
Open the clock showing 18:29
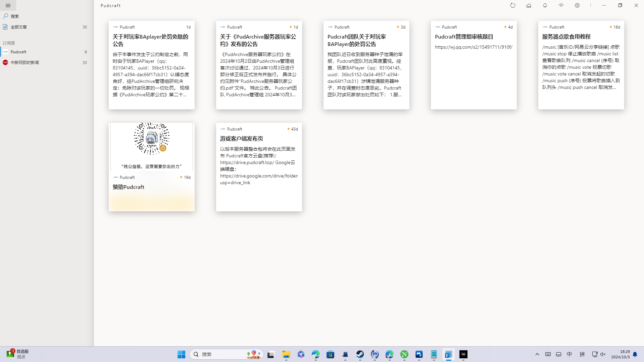[620, 354]
